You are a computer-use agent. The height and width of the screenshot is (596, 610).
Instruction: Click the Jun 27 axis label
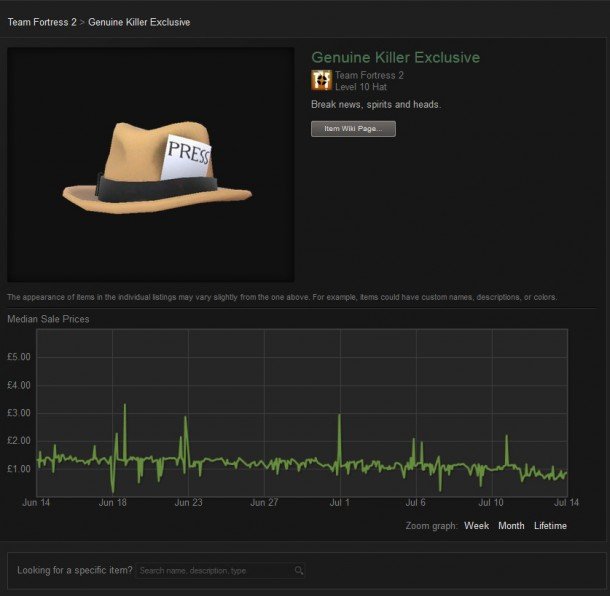pyautogui.click(x=264, y=502)
